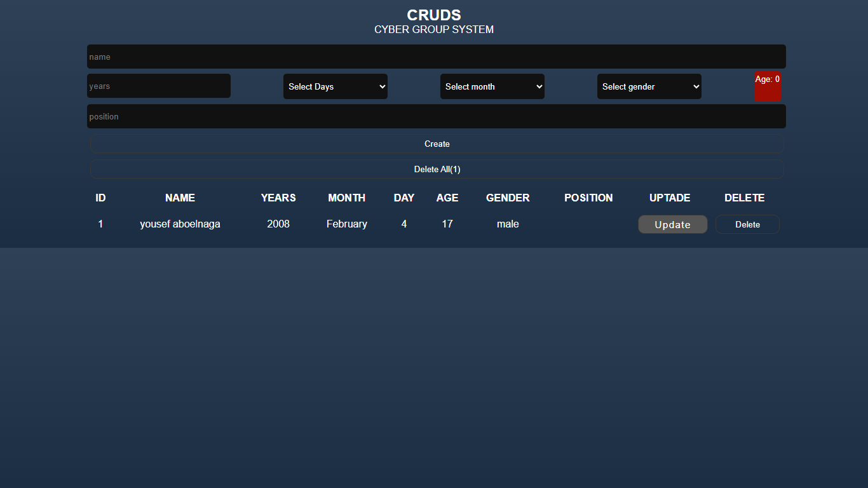The width and height of the screenshot is (868, 488).
Task: Click the Delete All(1) button
Action: point(437,170)
